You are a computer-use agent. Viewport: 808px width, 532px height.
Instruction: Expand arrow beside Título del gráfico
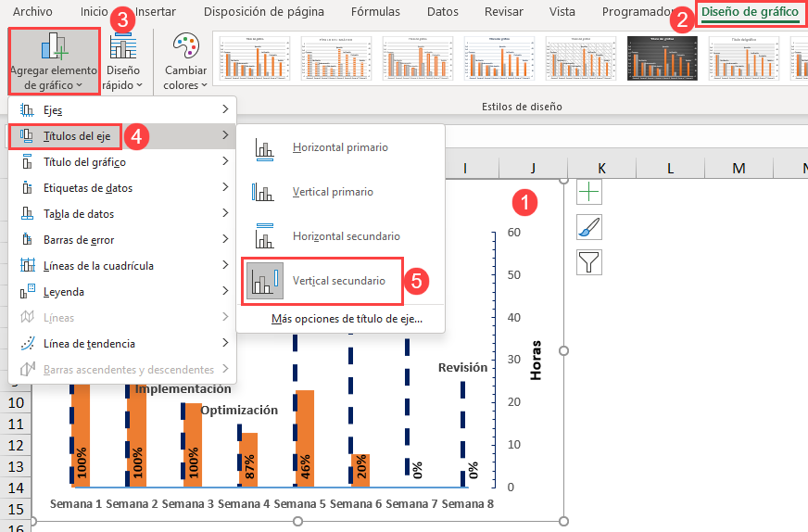[225, 161]
